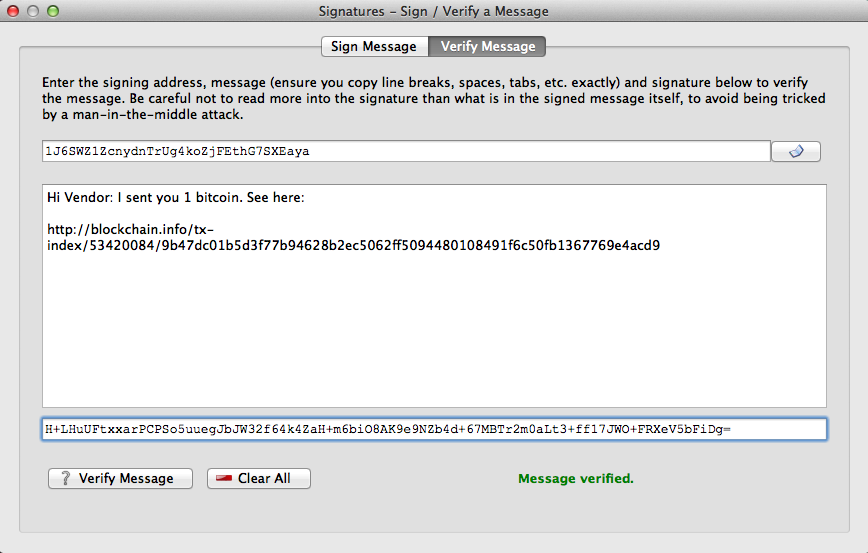Screen dimensions: 868x553
Task: Click the red icon on Clear All
Action: pyautogui.click(x=225, y=478)
